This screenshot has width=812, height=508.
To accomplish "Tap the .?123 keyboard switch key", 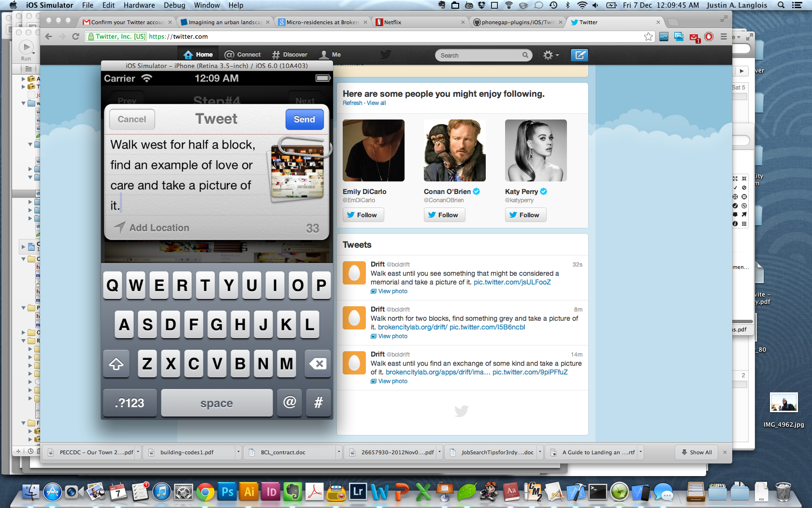I will (130, 403).
